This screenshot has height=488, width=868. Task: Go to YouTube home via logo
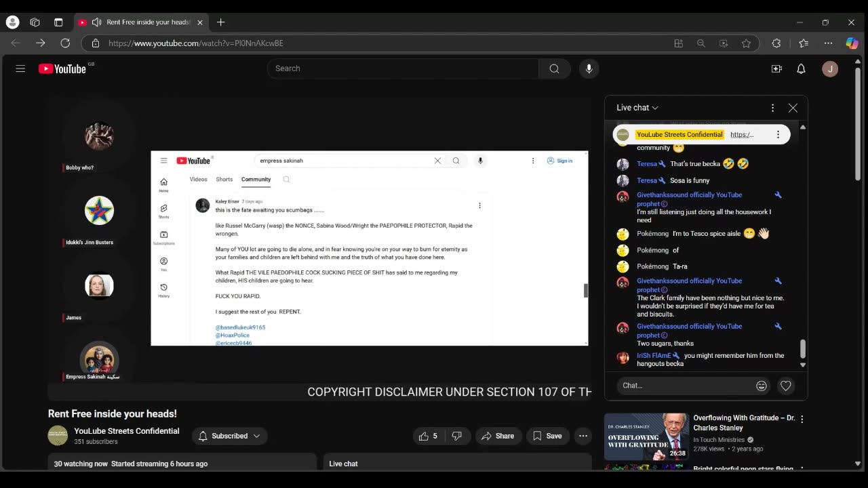[x=62, y=68]
